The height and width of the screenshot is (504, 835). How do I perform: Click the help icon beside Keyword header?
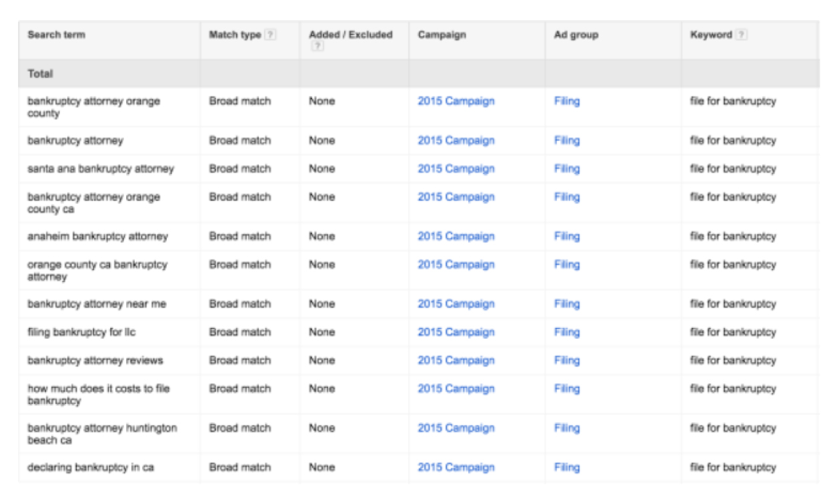(741, 35)
